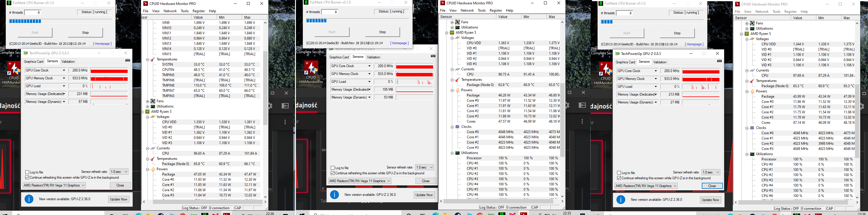Click blue info icon under GPU-Z showing 213 MB
This screenshot has width=868, height=215.
(621, 200)
